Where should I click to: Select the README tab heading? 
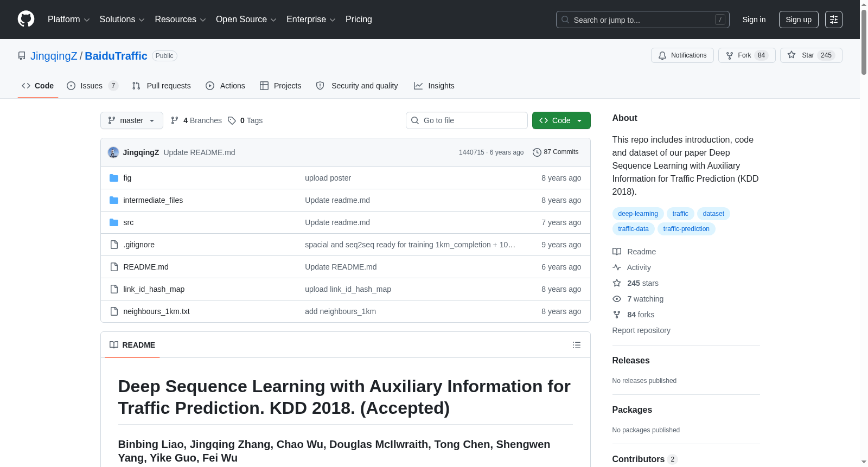tap(132, 345)
